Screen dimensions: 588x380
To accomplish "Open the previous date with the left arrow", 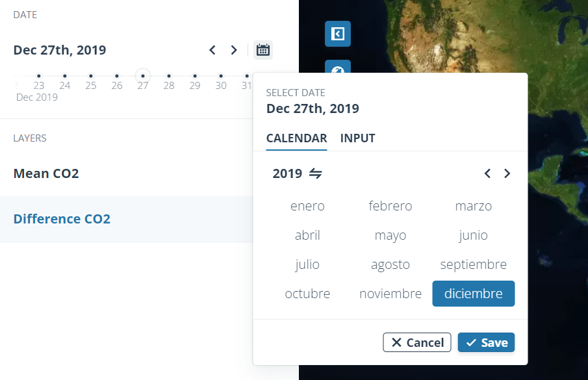I will 212,49.
